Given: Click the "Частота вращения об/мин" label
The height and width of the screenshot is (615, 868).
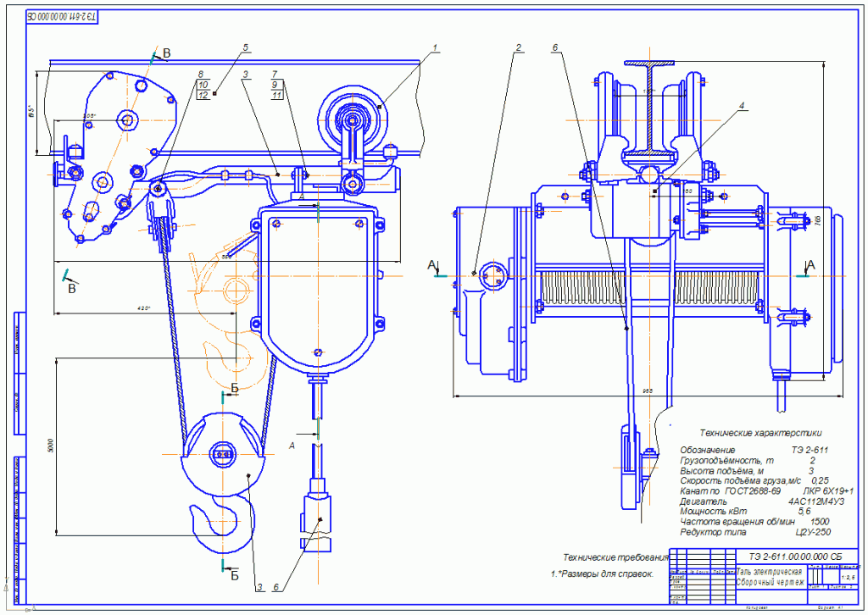Looking at the screenshot, I should [x=737, y=522].
